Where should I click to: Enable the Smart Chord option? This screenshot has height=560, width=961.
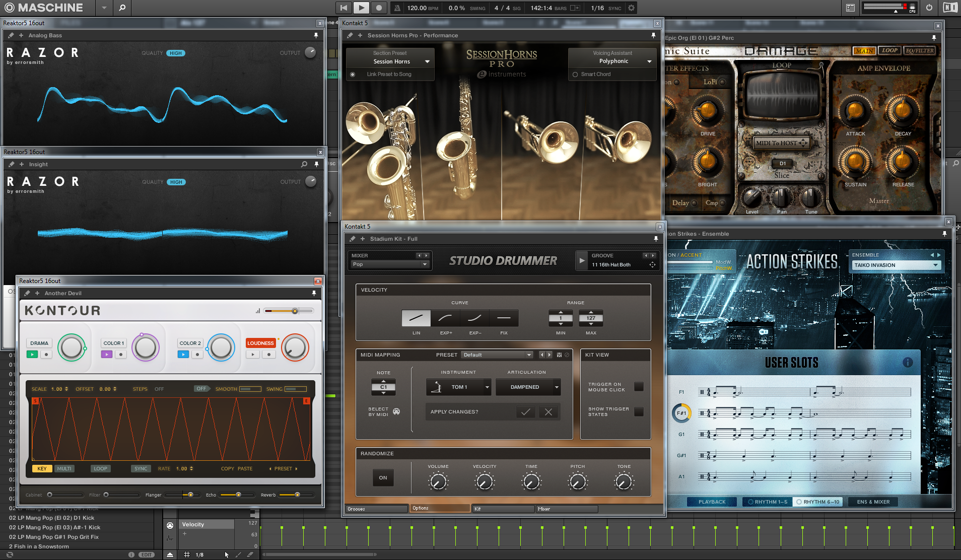(575, 75)
